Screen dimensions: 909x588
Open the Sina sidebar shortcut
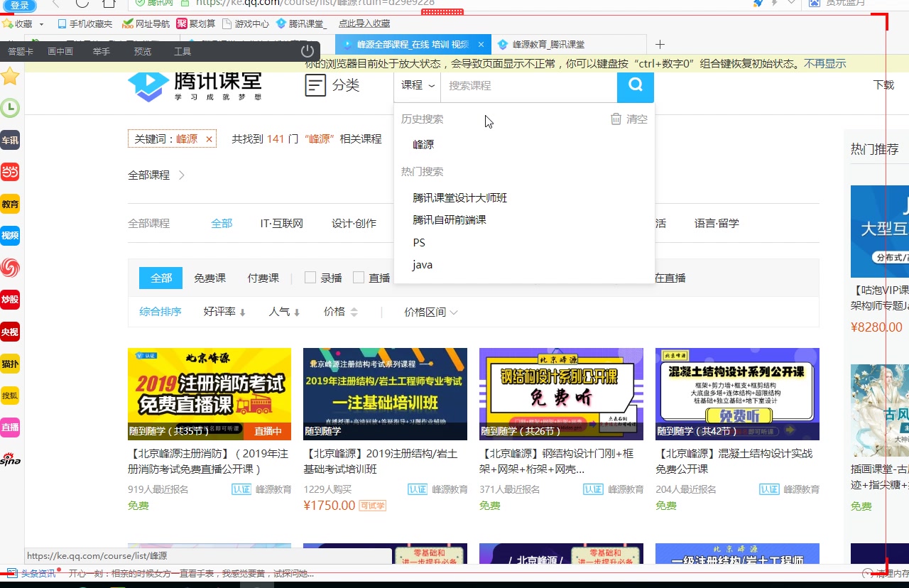pos(10,459)
